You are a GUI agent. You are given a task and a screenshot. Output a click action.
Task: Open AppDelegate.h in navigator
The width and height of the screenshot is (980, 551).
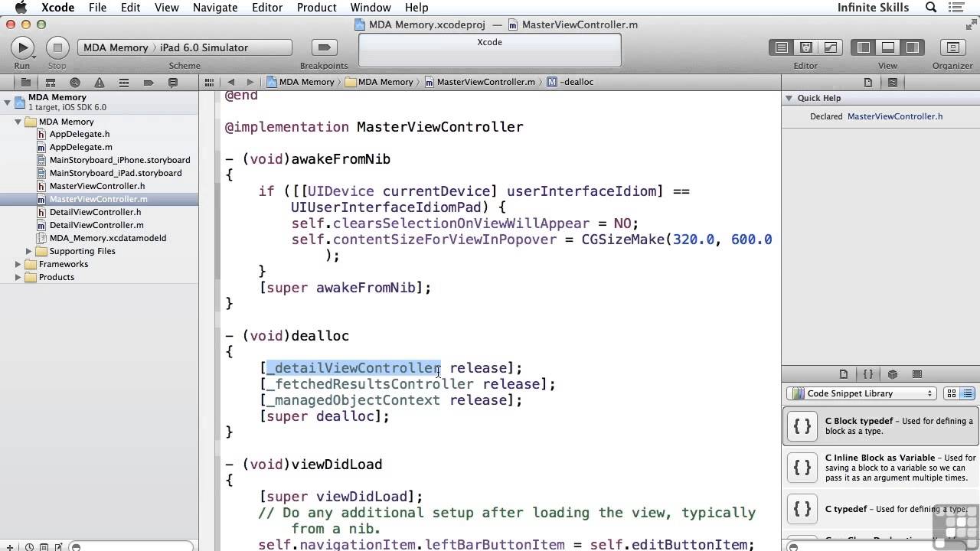(80, 134)
